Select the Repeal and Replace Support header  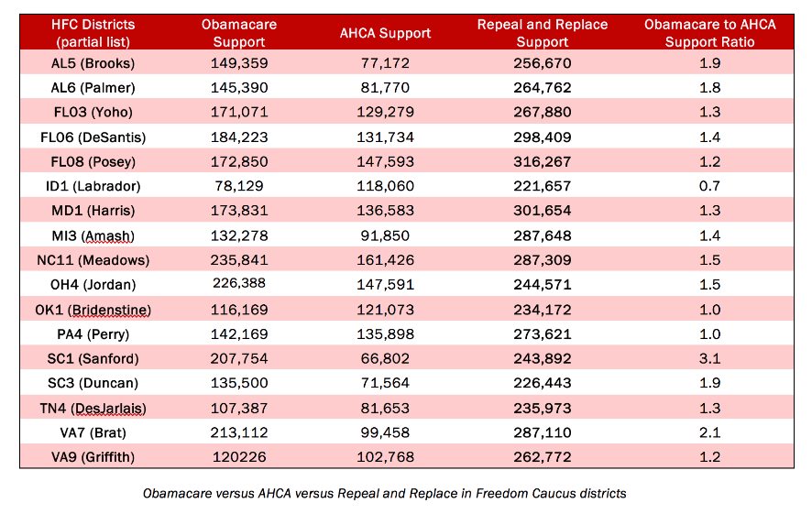tap(543, 33)
